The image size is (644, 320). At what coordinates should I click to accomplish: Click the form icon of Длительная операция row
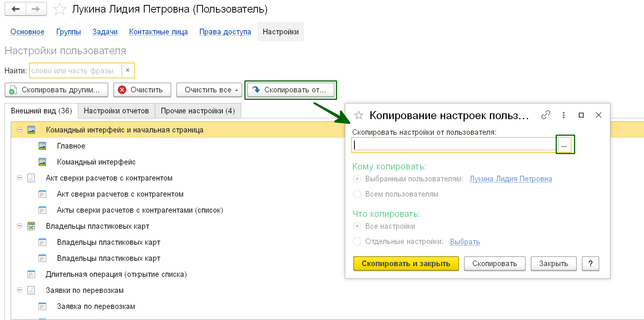(x=31, y=274)
